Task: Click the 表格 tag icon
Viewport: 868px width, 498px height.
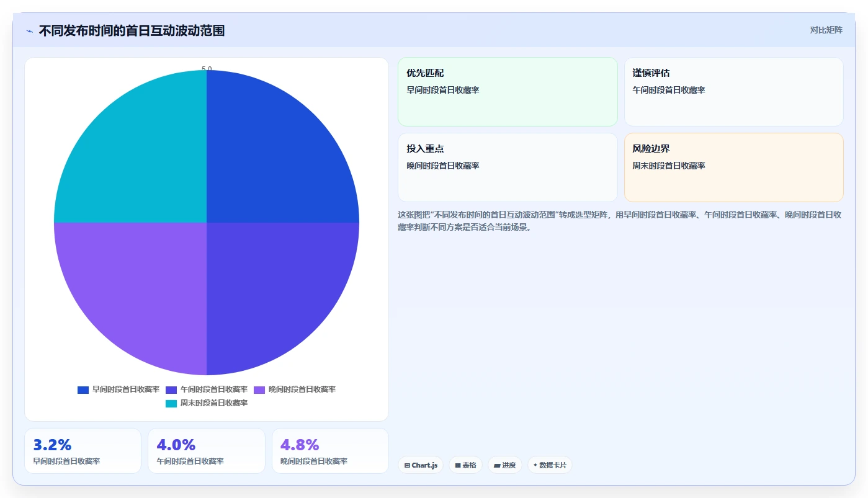Action: pos(458,465)
